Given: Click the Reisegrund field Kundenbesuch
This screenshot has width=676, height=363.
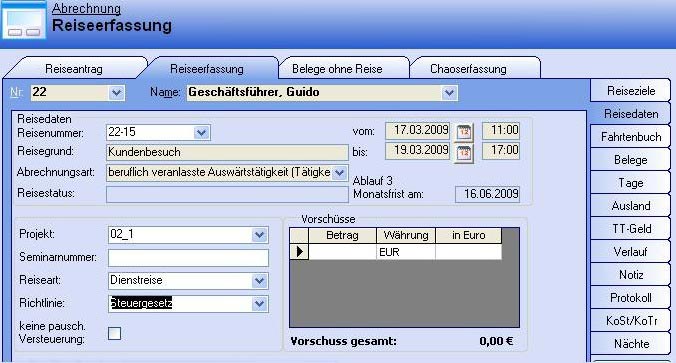Looking at the screenshot, I should [x=227, y=152].
